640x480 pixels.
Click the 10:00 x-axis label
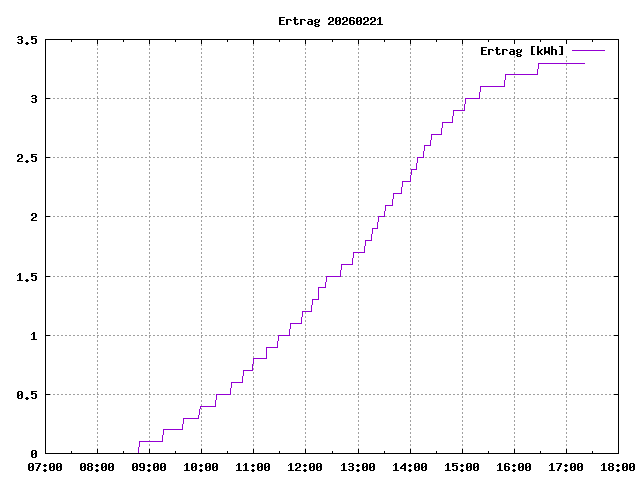click(x=201, y=467)
